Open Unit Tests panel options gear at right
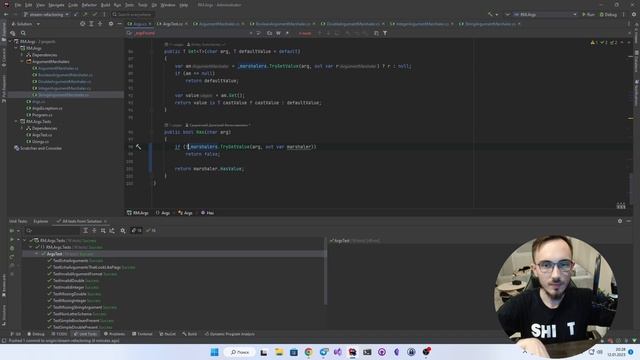640x360 pixels. (620, 221)
